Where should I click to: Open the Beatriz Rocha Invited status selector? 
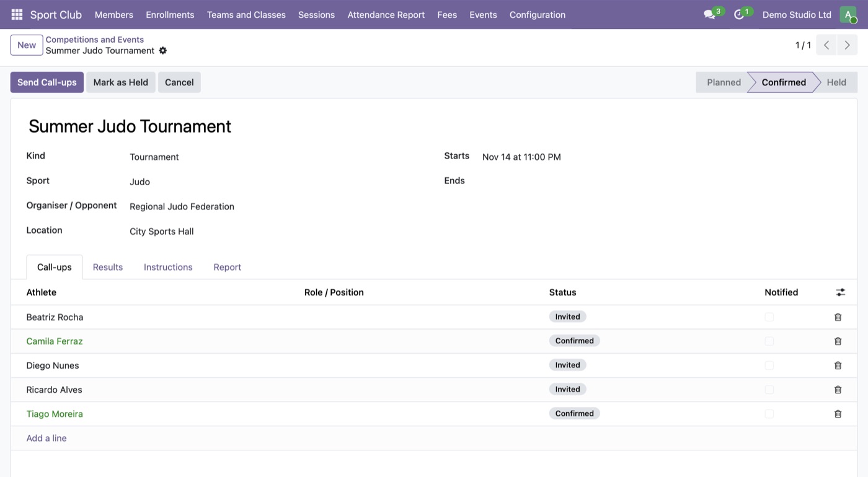[x=567, y=317]
